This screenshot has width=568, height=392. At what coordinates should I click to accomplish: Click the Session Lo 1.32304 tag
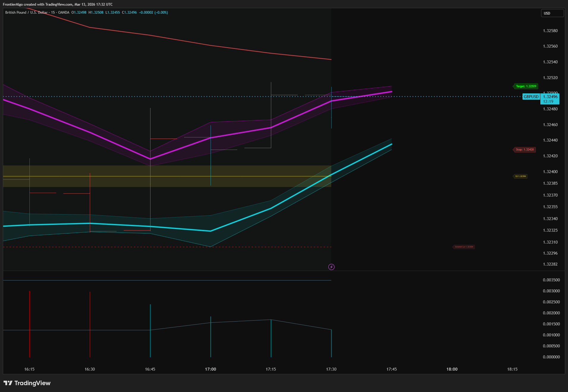464,247
